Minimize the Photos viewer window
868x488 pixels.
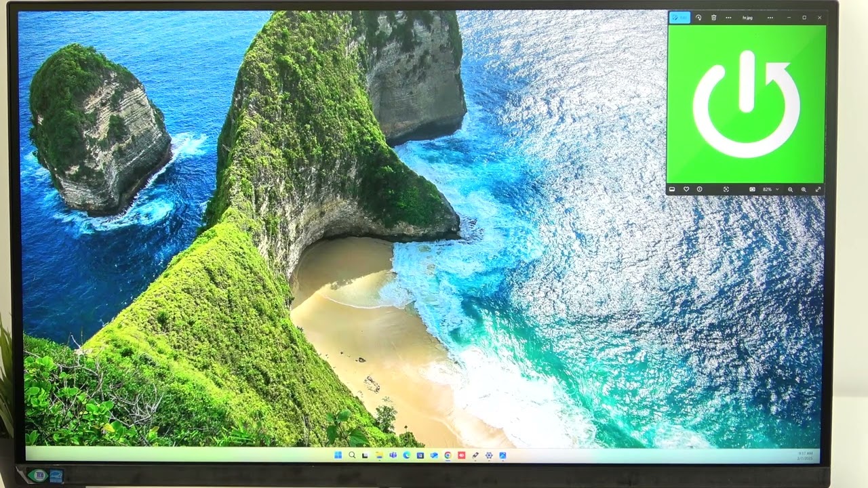coord(789,18)
